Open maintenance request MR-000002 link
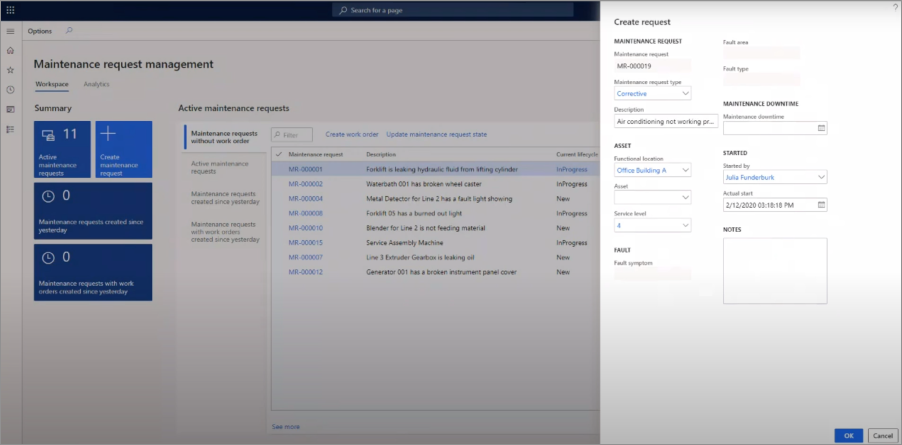Image resolution: width=902 pixels, height=445 pixels. pos(305,184)
